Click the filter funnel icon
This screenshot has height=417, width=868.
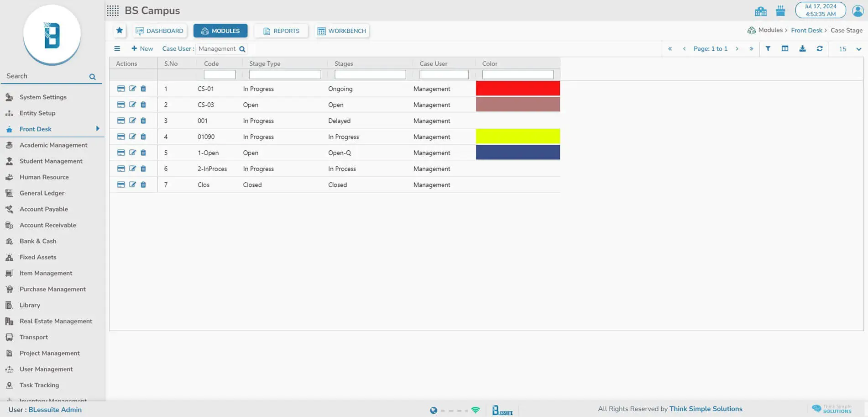point(768,49)
